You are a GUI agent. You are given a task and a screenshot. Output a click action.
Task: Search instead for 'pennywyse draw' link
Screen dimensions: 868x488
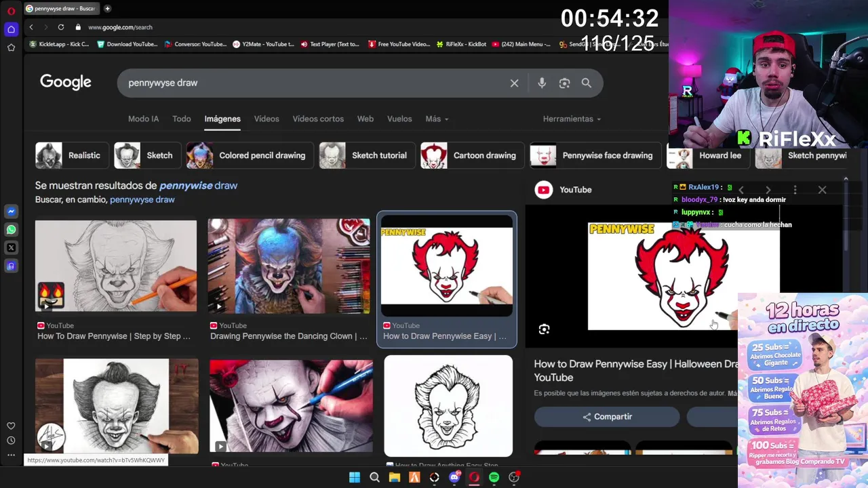click(x=142, y=199)
